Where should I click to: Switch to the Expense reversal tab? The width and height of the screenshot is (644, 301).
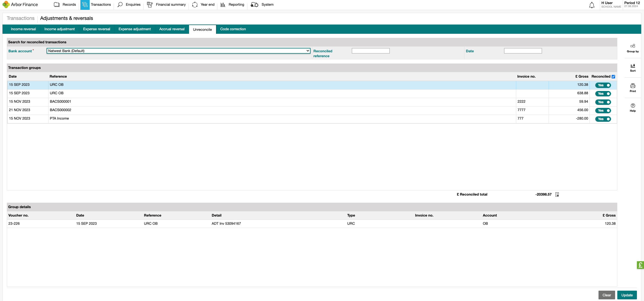click(x=96, y=29)
